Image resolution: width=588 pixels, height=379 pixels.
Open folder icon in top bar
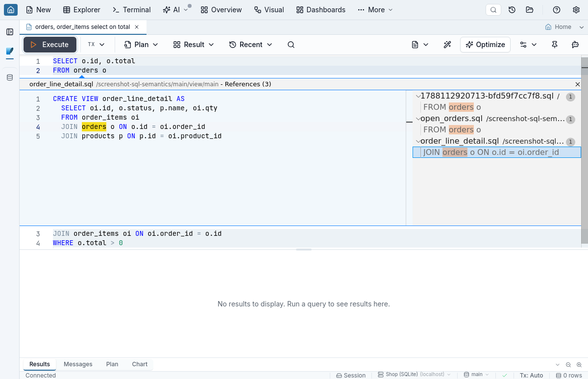click(529, 10)
